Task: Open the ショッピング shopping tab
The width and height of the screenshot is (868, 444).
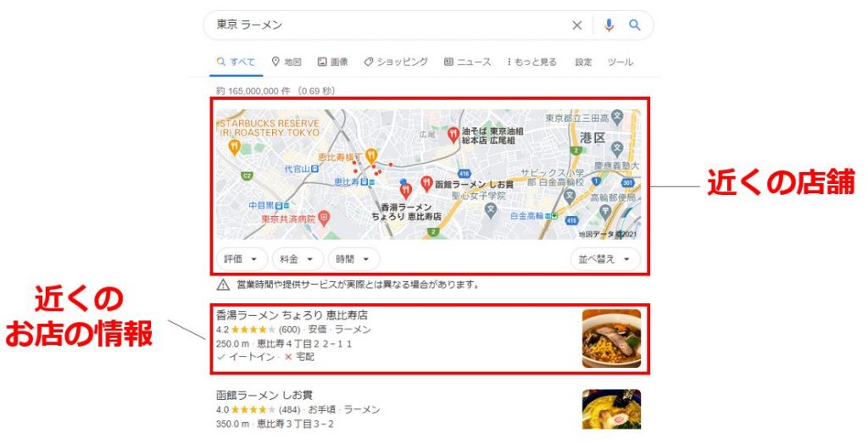Action: 396,62
